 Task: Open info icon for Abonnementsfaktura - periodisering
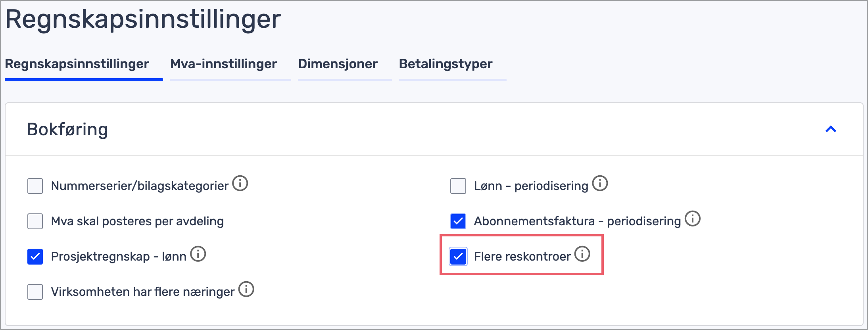click(x=693, y=219)
